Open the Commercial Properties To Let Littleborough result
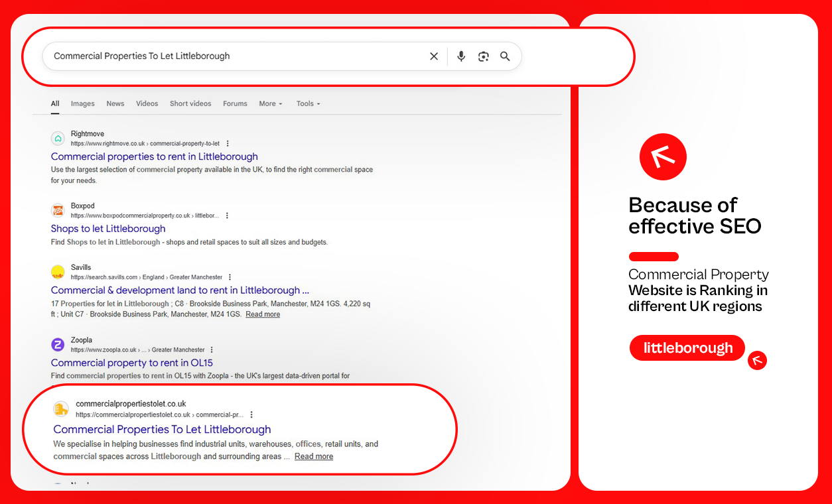The height and width of the screenshot is (504, 832). click(161, 429)
